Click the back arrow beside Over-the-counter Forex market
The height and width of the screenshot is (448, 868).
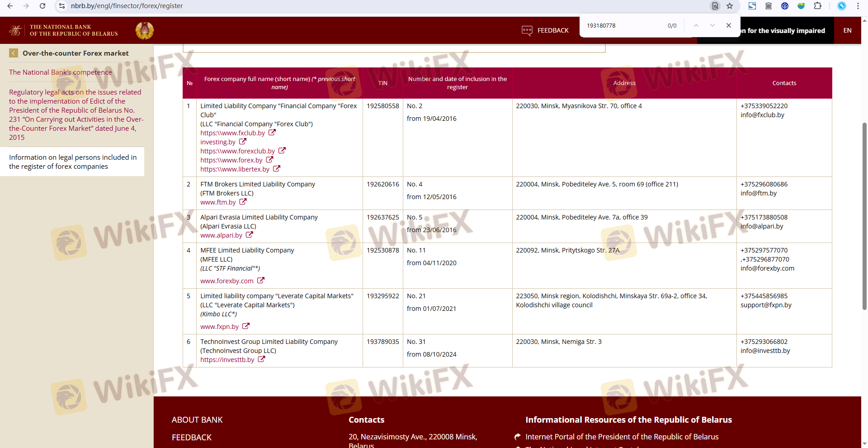click(x=14, y=53)
